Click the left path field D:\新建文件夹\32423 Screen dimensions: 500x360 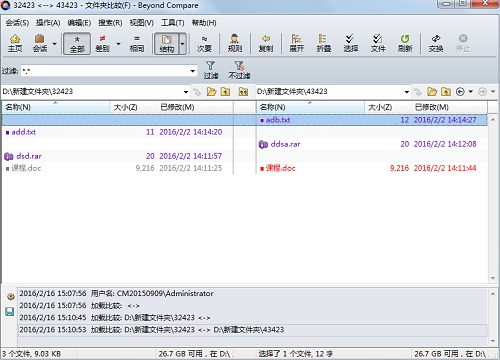point(92,91)
